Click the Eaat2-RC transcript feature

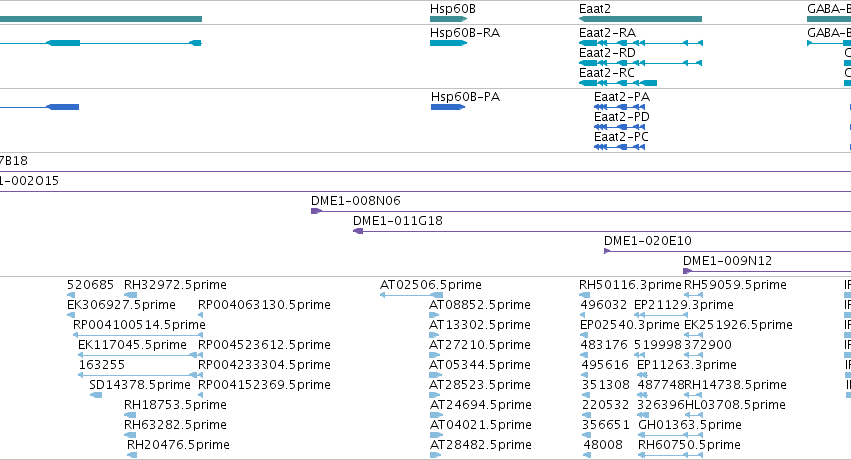coord(618,83)
